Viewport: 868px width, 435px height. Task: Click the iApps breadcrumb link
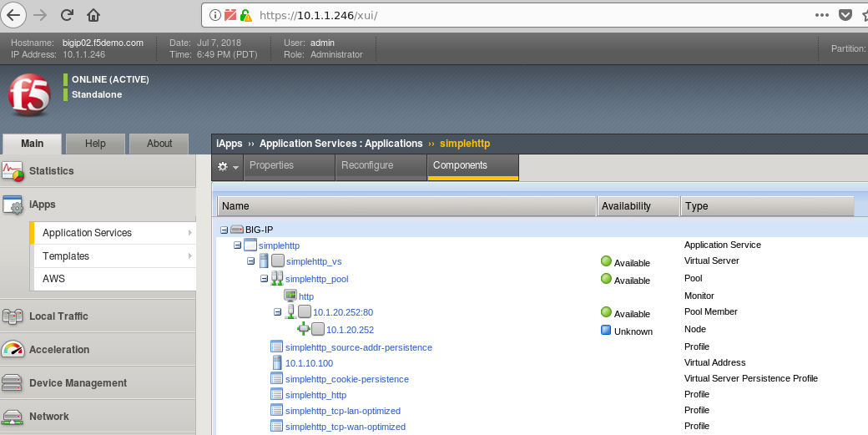[x=230, y=144]
